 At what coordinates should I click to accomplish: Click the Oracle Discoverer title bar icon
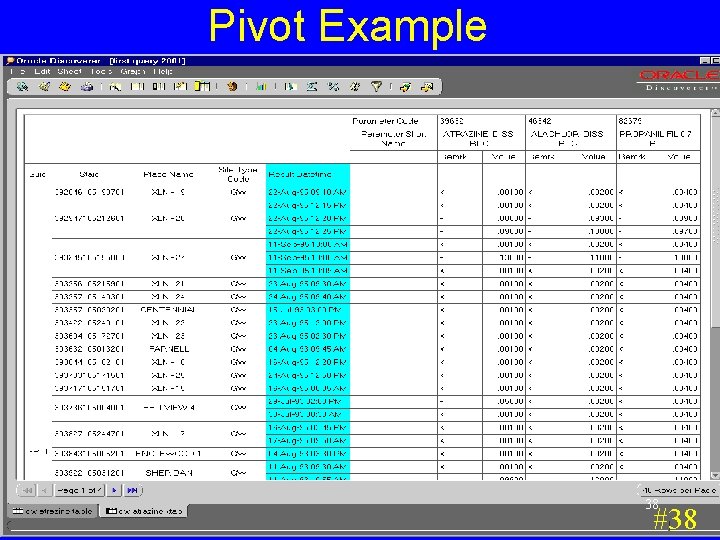10,61
